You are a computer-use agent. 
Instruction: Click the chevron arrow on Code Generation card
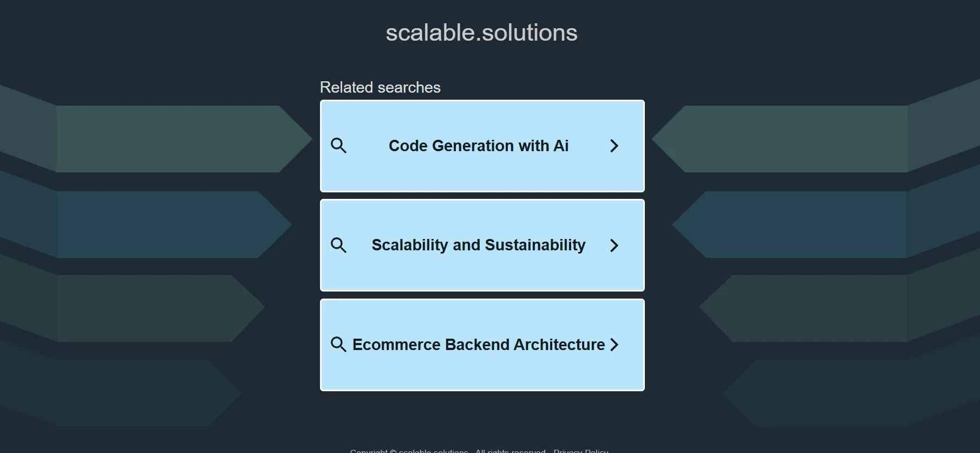point(614,146)
